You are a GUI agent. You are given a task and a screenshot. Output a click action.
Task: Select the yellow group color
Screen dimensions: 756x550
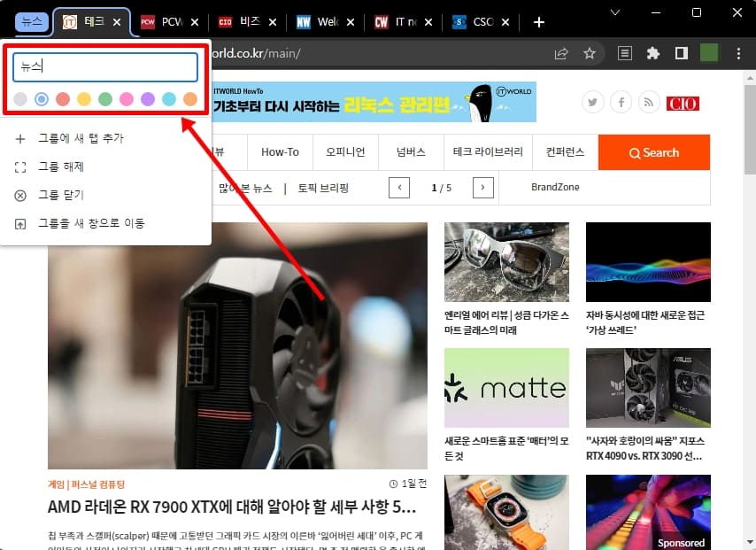pyautogui.click(x=84, y=99)
